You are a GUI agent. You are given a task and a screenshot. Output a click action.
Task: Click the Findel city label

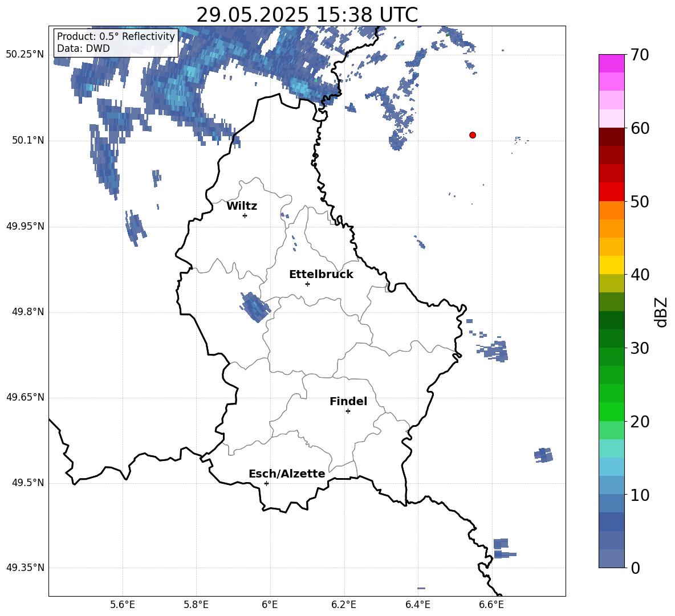pos(348,401)
